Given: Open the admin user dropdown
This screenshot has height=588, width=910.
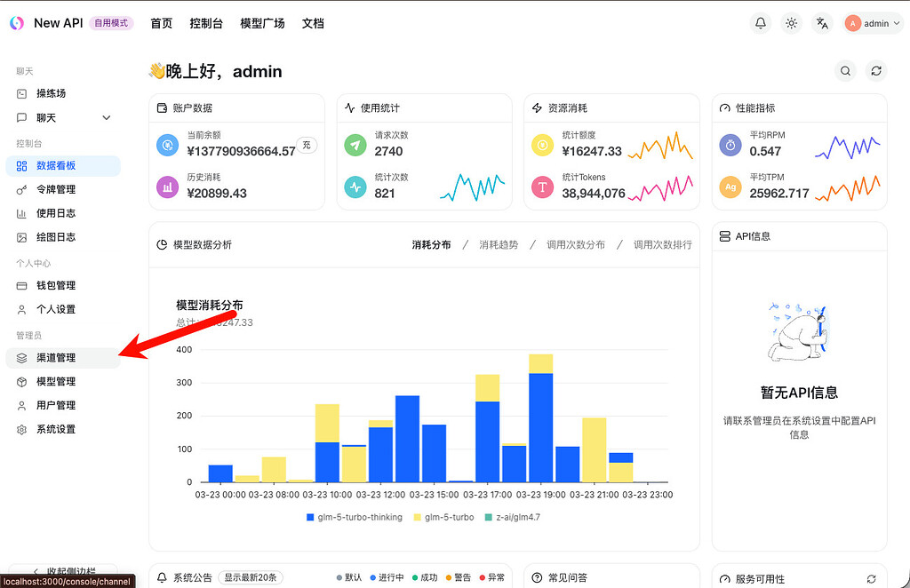Looking at the screenshot, I should pyautogui.click(x=873, y=23).
